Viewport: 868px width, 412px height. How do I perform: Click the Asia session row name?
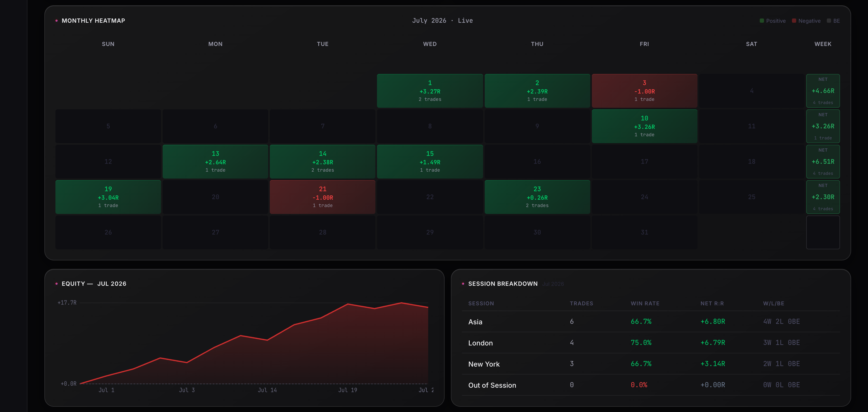point(475,322)
